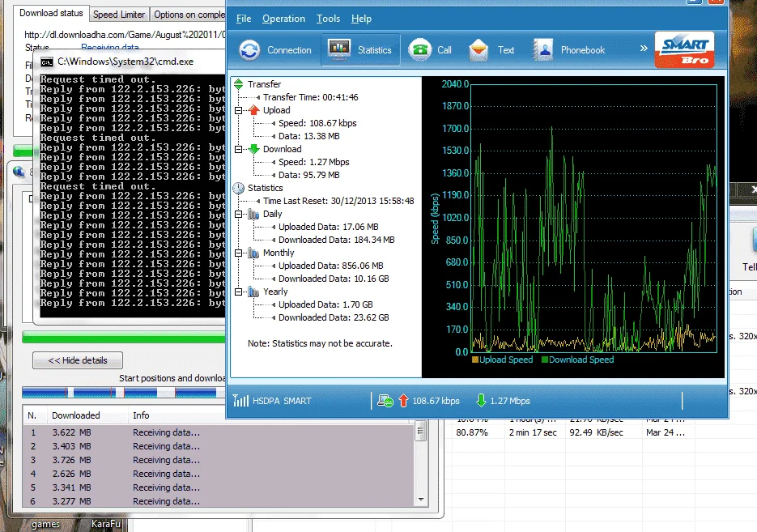Select Yearly Uploaded Data: 1.70 GB
This screenshot has width=757, height=532.
click(325, 304)
